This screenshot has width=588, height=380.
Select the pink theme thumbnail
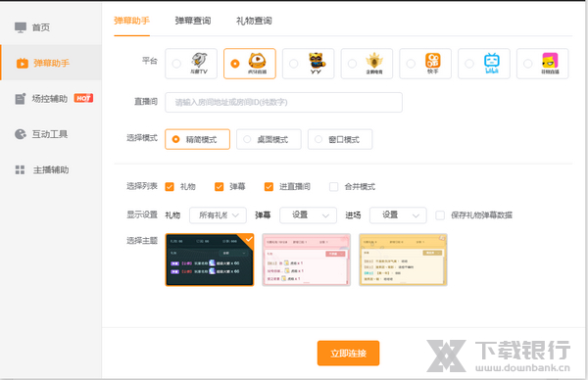(x=307, y=260)
